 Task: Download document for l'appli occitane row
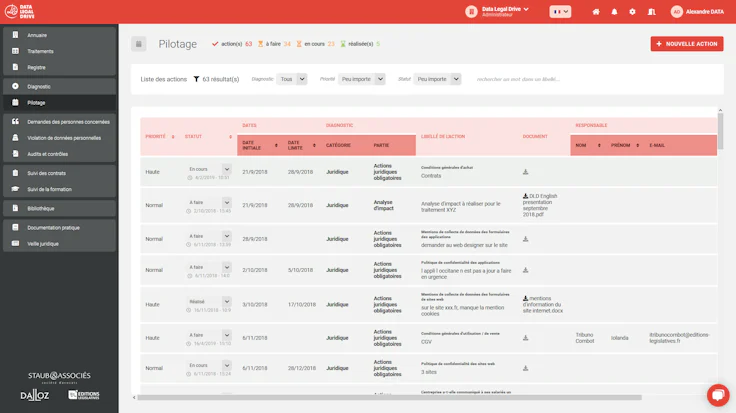(525, 270)
